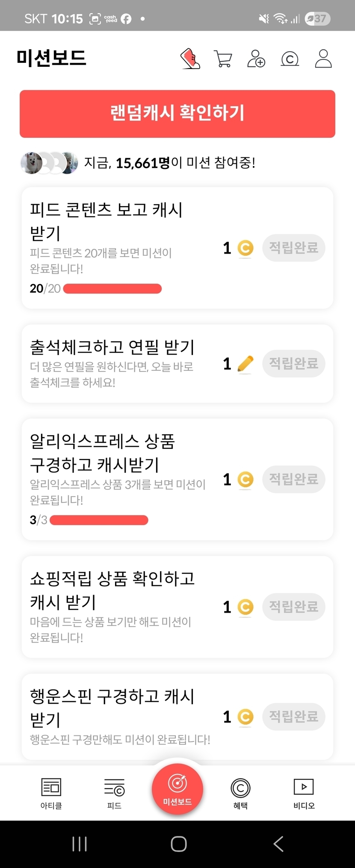The width and height of the screenshot is (355, 868).
Task: Select the 미션보드 center tab
Action: click(177, 789)
